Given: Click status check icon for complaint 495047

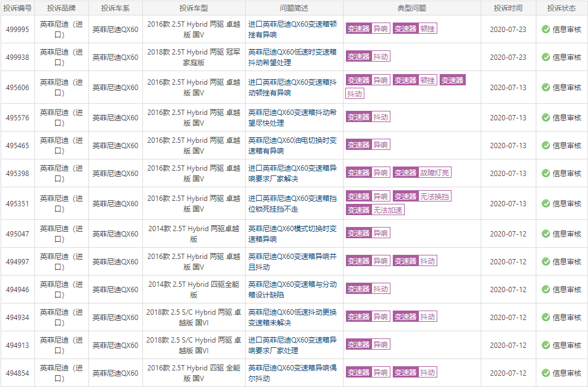Looking at the screenshot, I should 546,234.
